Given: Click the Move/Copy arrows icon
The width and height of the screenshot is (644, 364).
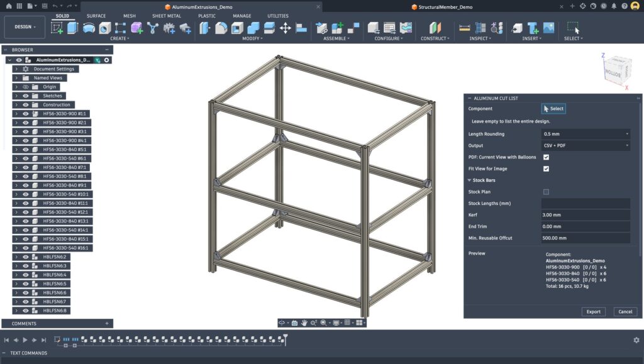Looking at the screenshot, I should tap(285, 28).
